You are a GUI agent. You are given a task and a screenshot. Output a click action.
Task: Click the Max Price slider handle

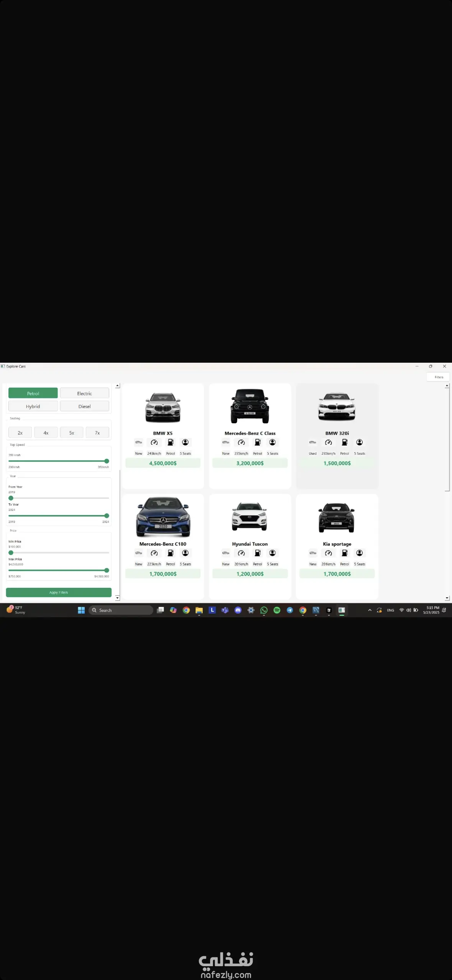click(107, 570)
